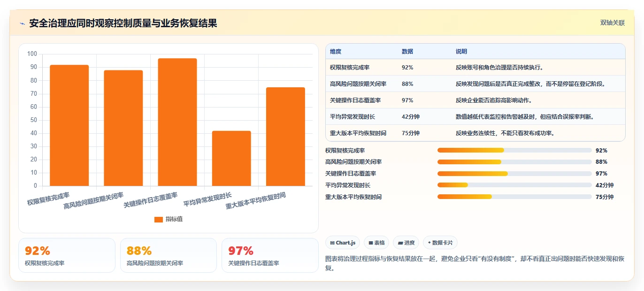Click the 关键操作日志覆盖率 cell in the table
The image size is (644, 291).
click(x=355, y=100)
